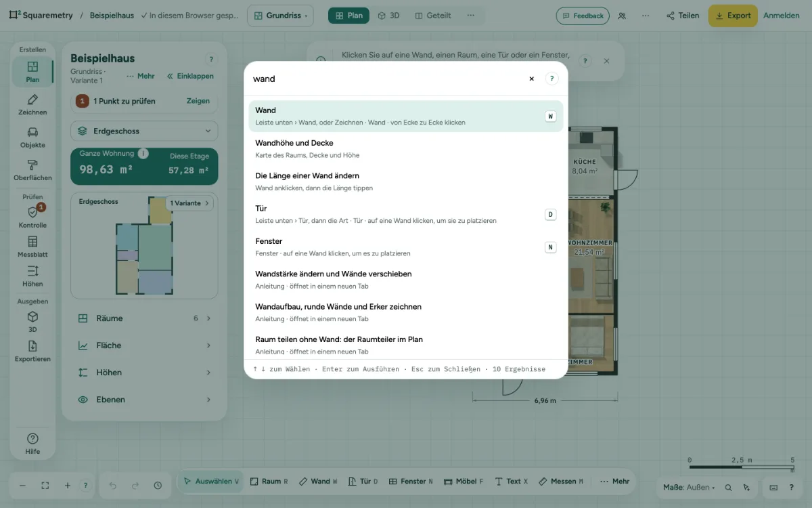Viewport: 812px width, 508px height.
Task: Click the undo arrow icon
Action: click(113, 486)
